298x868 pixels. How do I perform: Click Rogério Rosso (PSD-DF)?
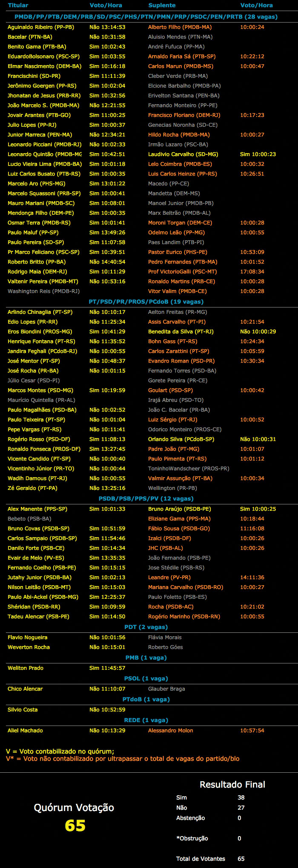point(39,439)
